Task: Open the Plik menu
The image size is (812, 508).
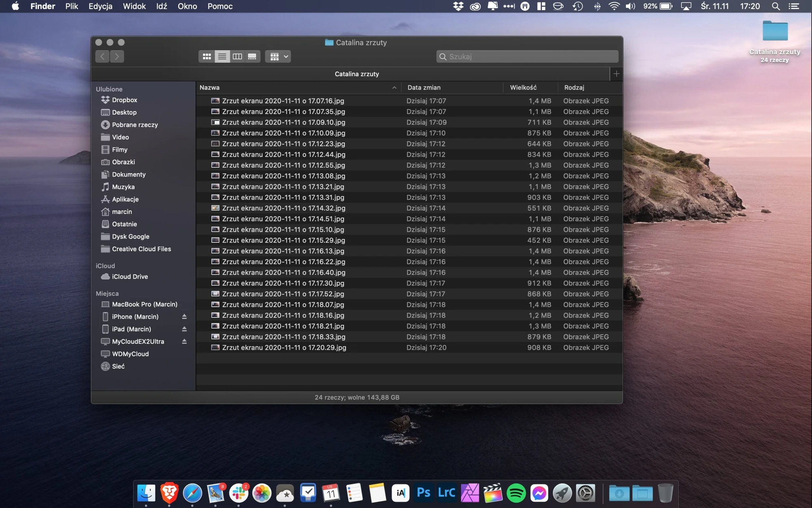Action: pos(71,6)
